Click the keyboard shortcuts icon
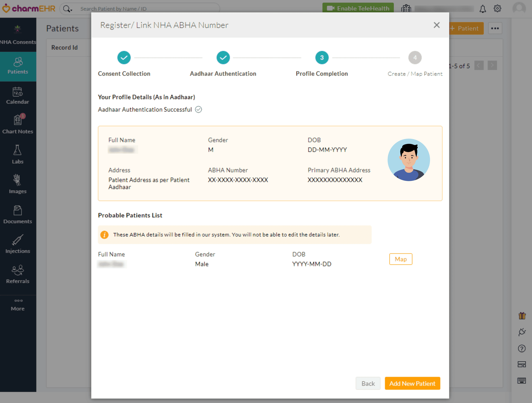 (x=522, y=381)
